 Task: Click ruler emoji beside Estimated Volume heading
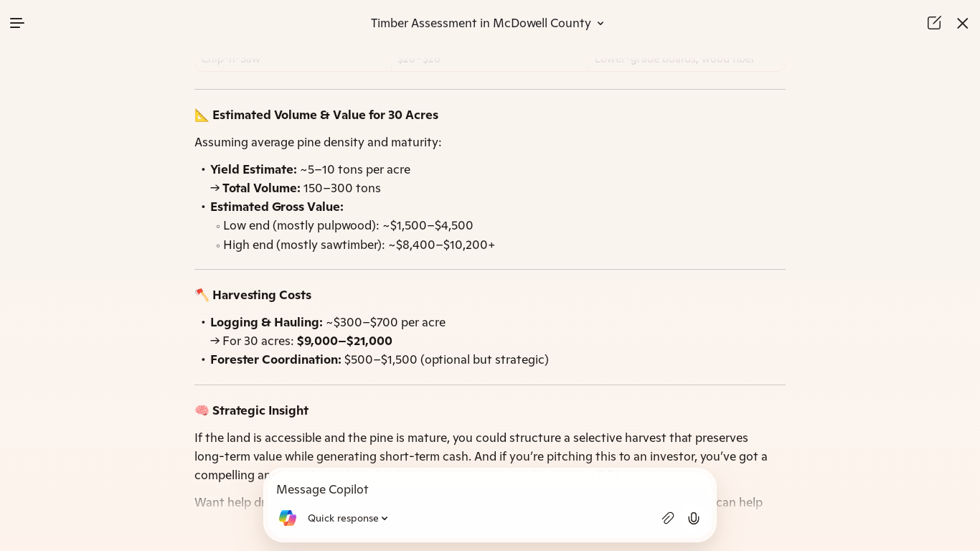(x=202, y=115)
